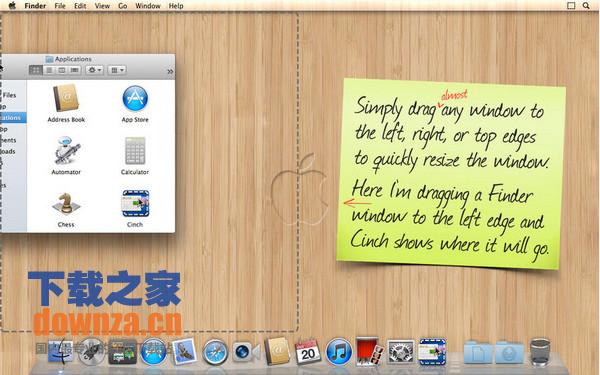The width and height of the screenshot is (600, 375).
Task: Launch FaceTime camera icon in Dock
Action: click(x=245, y=352)
